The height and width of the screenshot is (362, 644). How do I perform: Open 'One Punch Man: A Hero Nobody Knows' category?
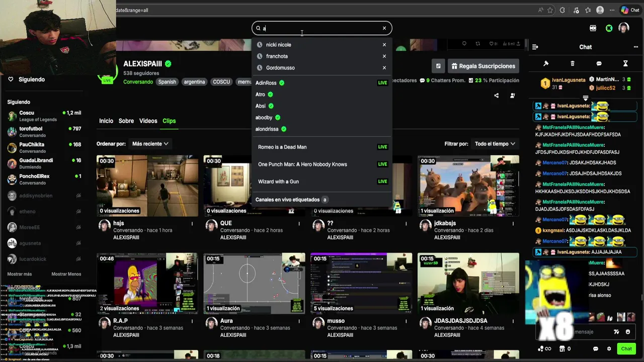pyautogui.click(x=322, y=164)
